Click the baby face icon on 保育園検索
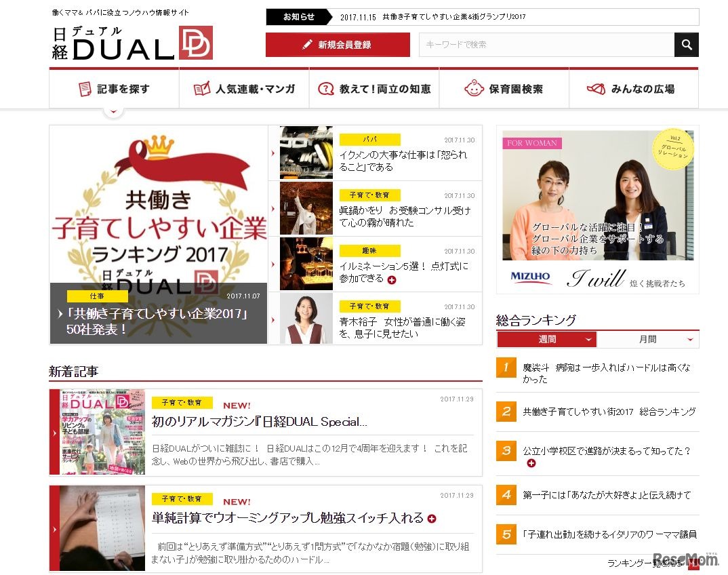Screen dimensions: 728x575 pos(473,87)
